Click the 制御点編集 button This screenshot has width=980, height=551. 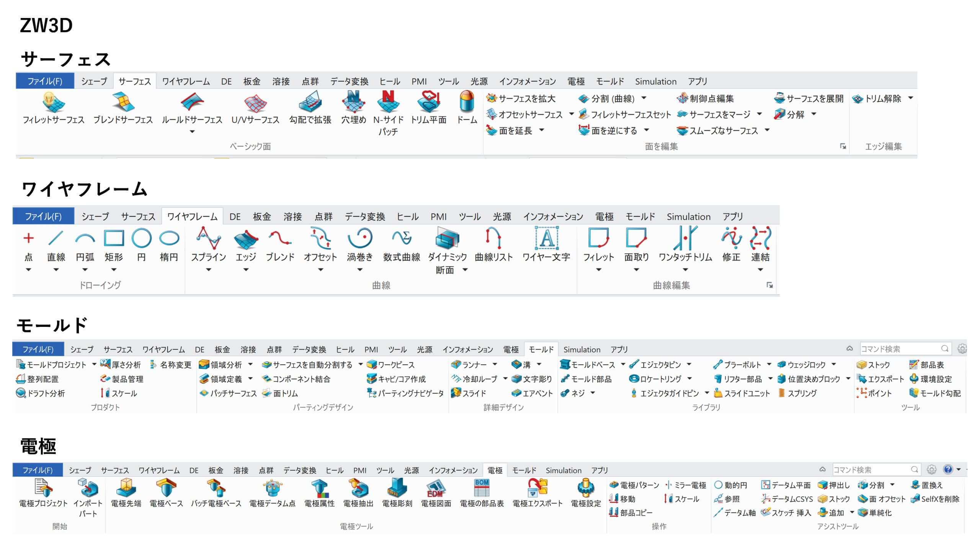[x=705, y=98]
